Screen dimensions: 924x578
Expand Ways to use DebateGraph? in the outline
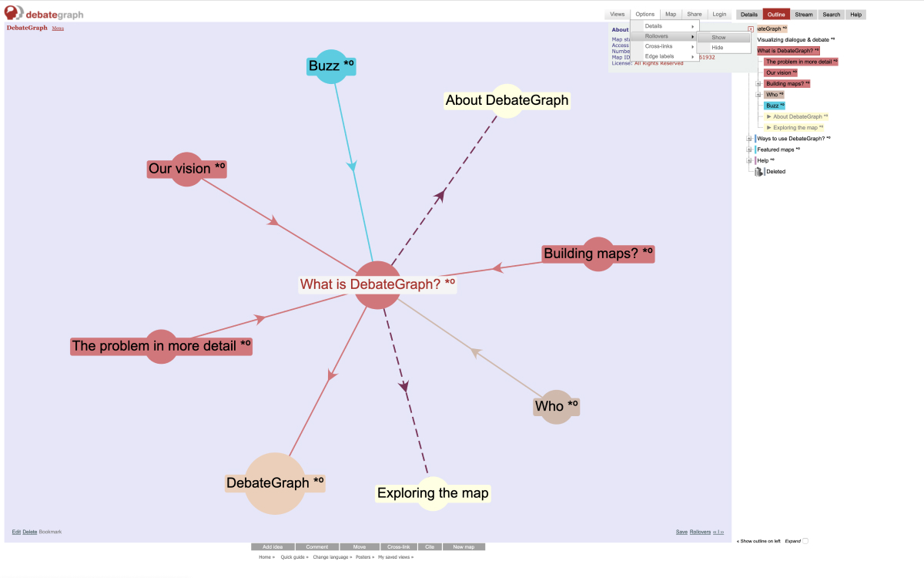[x=749, y=139]
